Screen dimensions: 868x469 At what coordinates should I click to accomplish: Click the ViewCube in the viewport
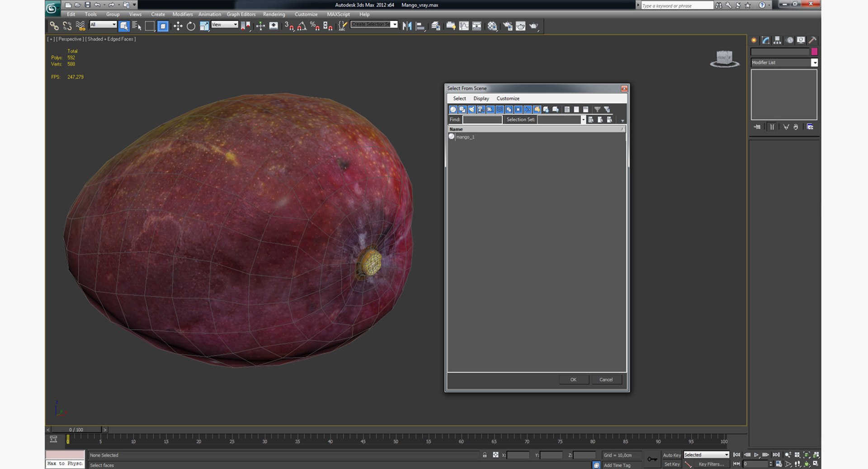[x=724, y=59]
